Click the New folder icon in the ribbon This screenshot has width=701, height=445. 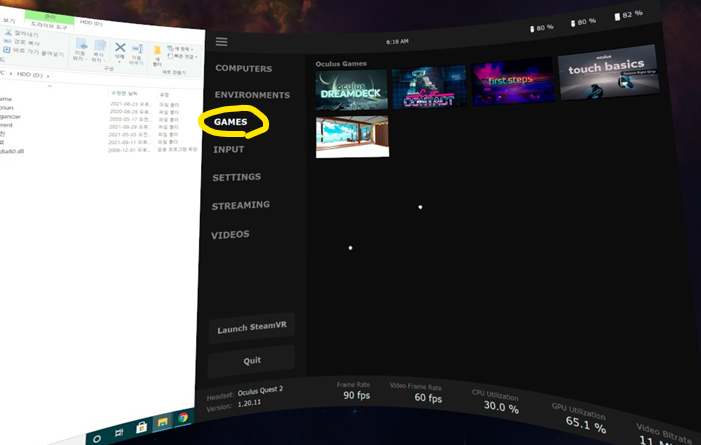point(157,50)
